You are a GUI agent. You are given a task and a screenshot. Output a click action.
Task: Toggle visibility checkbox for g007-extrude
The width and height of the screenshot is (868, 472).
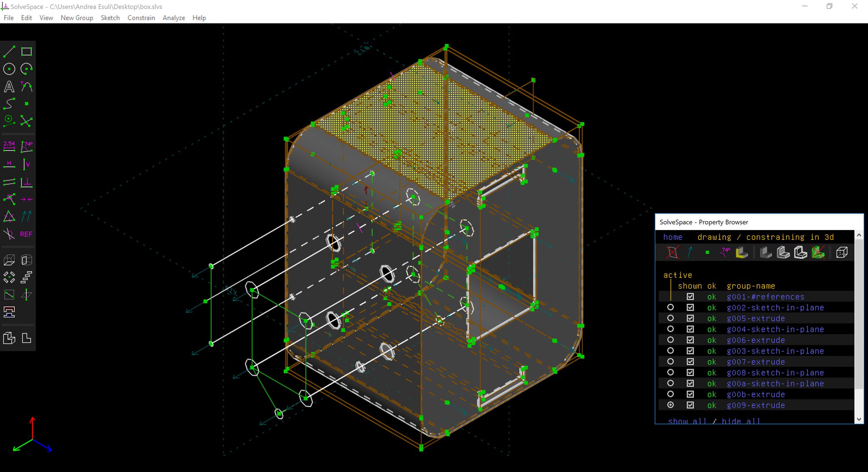click(x=690, y=361)
